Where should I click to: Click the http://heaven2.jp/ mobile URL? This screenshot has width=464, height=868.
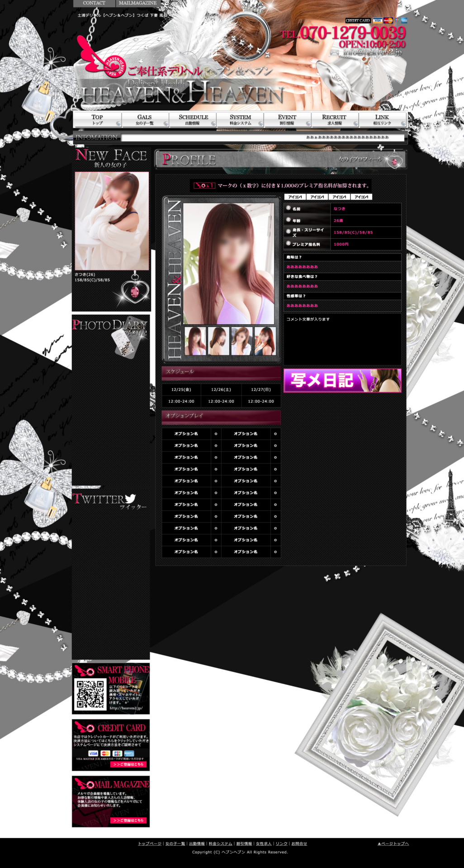(126, 708)
